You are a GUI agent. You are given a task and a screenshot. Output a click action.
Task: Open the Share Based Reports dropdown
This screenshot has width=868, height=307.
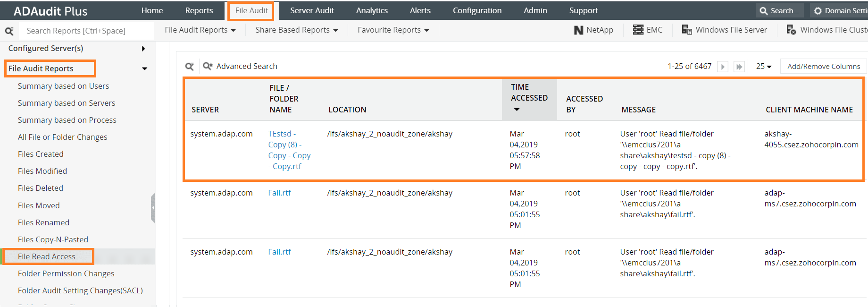297,30
